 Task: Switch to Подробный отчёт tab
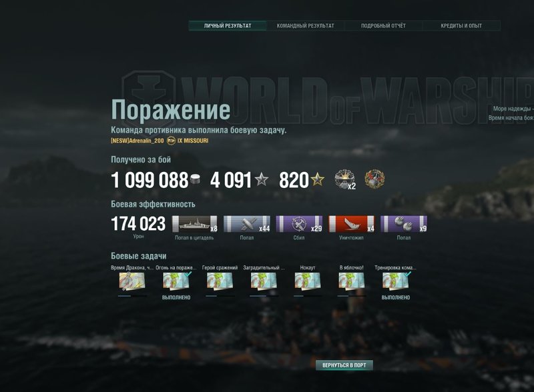coord(383,25)
